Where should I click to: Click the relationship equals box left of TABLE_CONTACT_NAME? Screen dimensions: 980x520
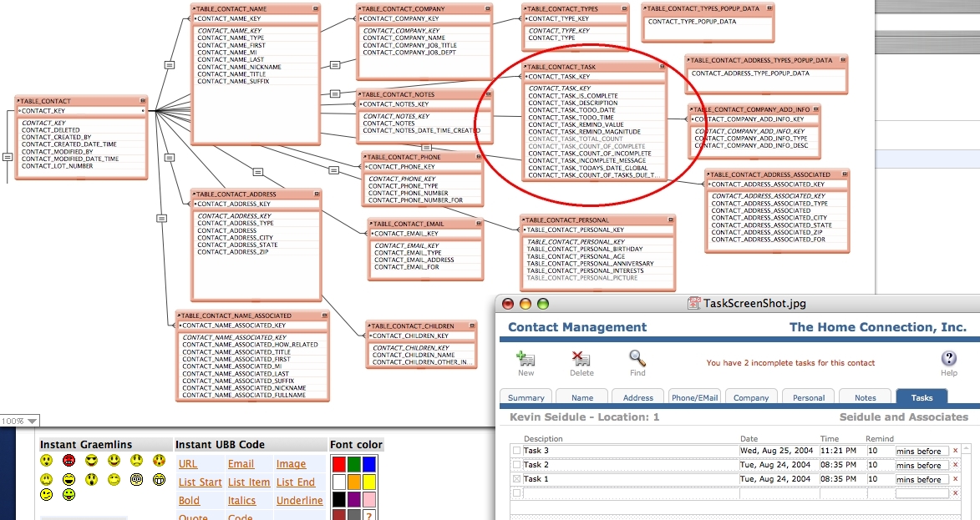tap(169, 64)
